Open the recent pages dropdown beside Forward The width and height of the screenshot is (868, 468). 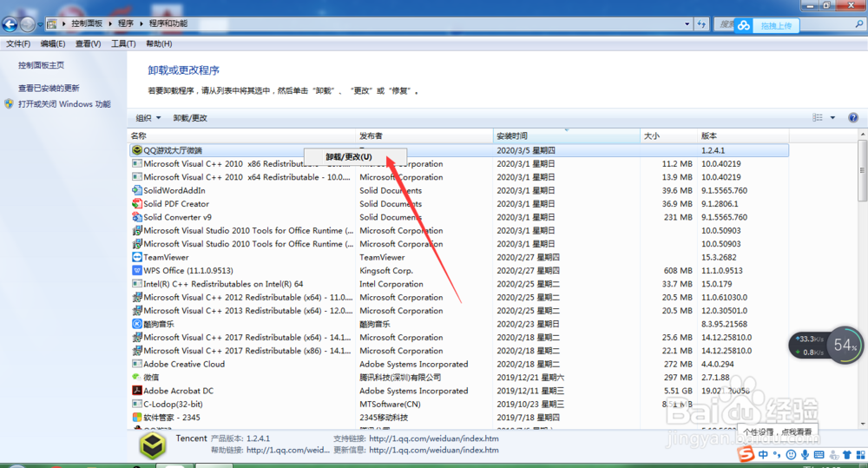[x=40, y=24]
